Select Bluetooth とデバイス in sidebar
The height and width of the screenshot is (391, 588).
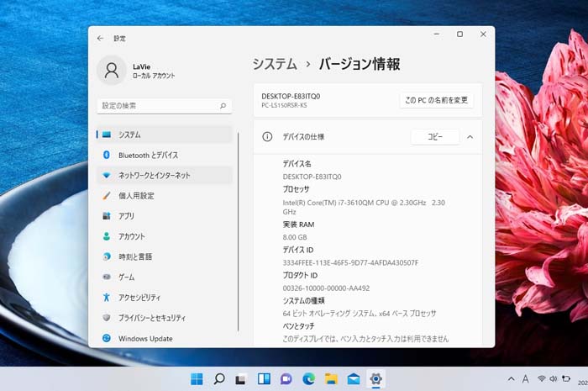click(165, 155)
